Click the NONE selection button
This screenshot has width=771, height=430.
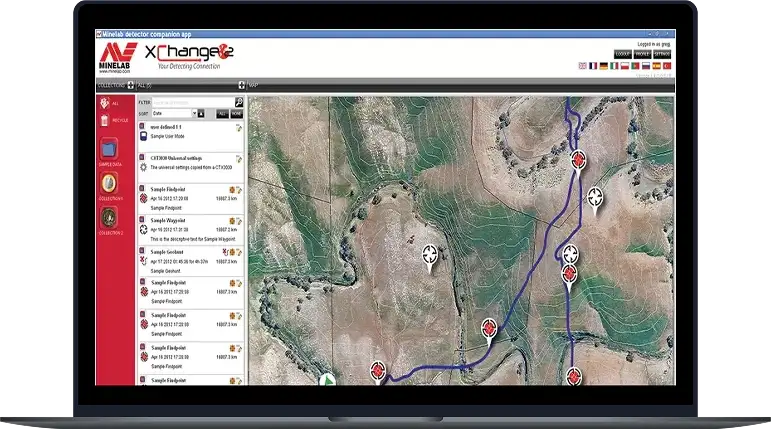[237, 114]
